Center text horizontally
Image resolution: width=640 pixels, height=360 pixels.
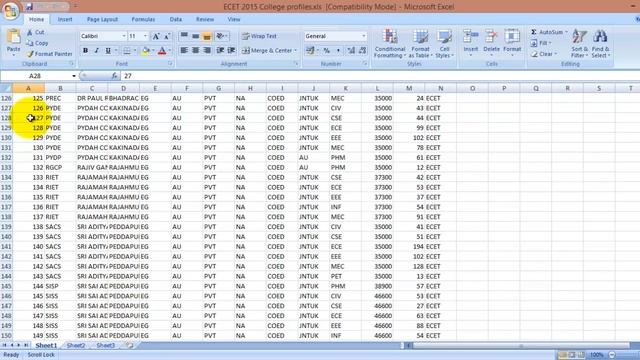(196, 51)
